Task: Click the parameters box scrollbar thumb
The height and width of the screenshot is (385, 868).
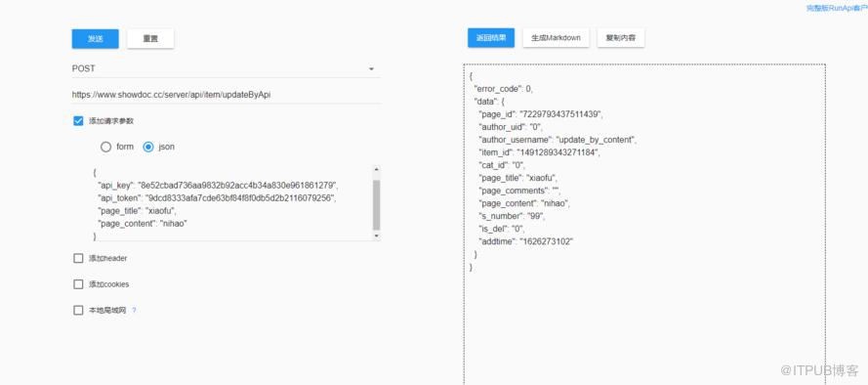Action: pos(377,204)
